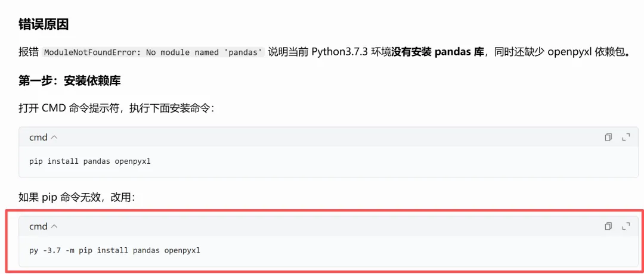Click the second code block's cmd label

[x=38, y=226]
